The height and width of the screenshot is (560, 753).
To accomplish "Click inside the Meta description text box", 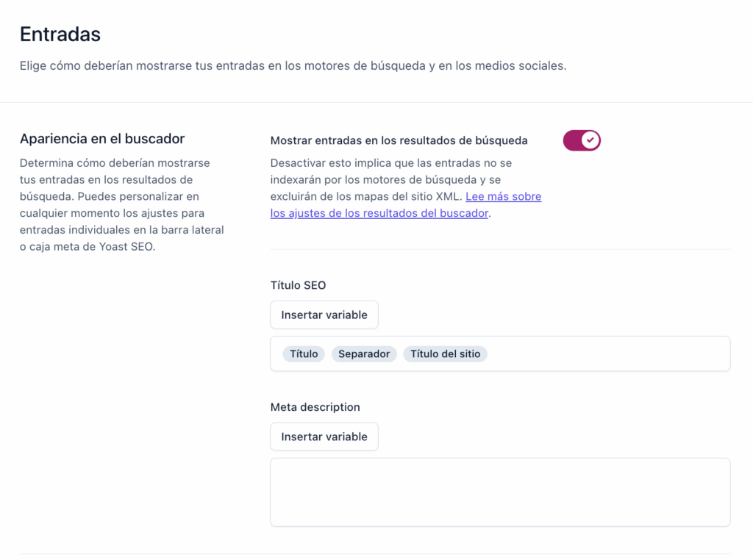I will (x=500, y=492).
